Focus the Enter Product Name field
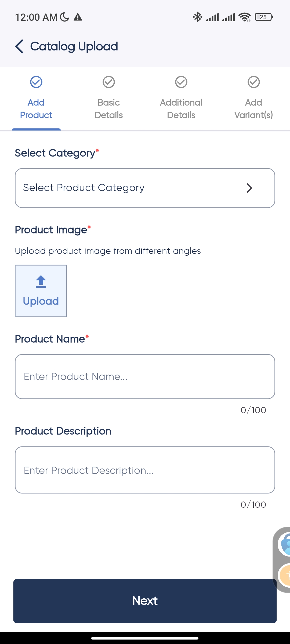The height and width of the screenshot is (644, 290). 145,376
